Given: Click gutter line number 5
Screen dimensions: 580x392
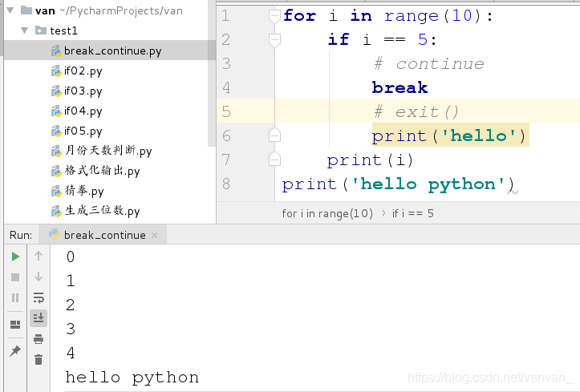Looking at the screenshot, I should point(226,111).
